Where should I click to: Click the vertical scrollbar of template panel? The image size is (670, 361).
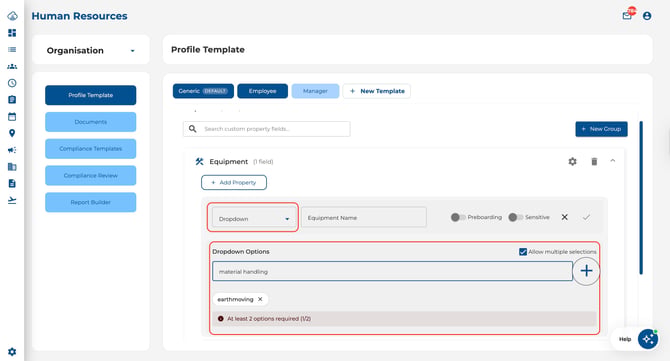641,197
